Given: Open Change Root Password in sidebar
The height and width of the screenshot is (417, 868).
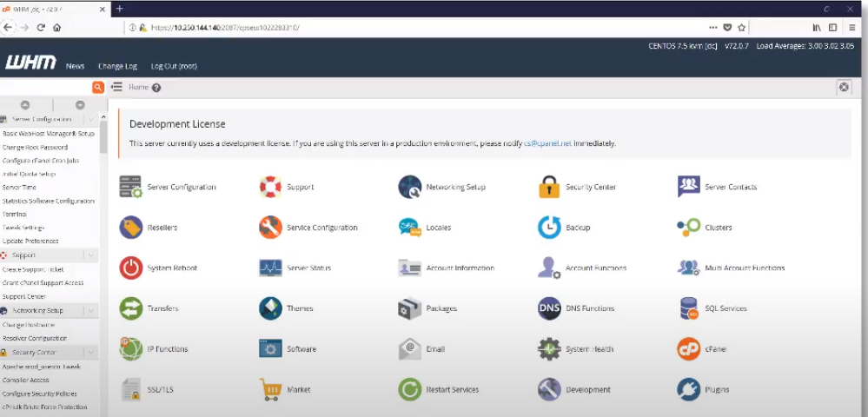Looking at the screenshot, I should tap(35, 148).
